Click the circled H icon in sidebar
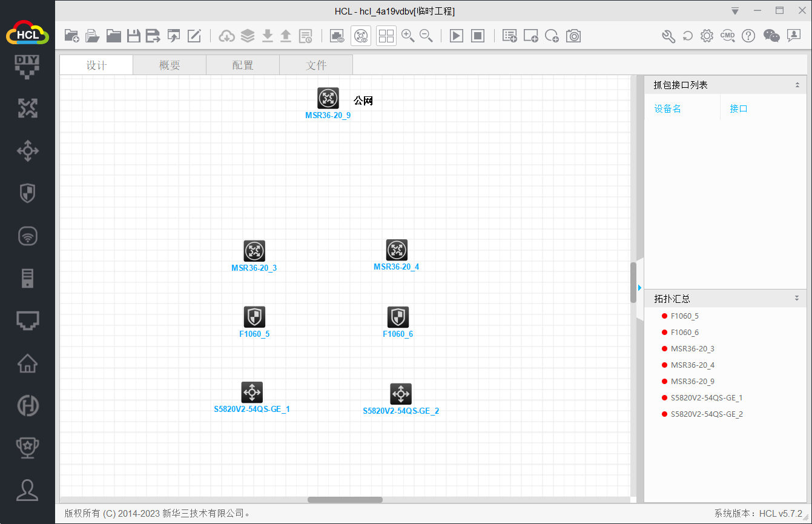This screenshot has height=524, width=812. point(27,405)
